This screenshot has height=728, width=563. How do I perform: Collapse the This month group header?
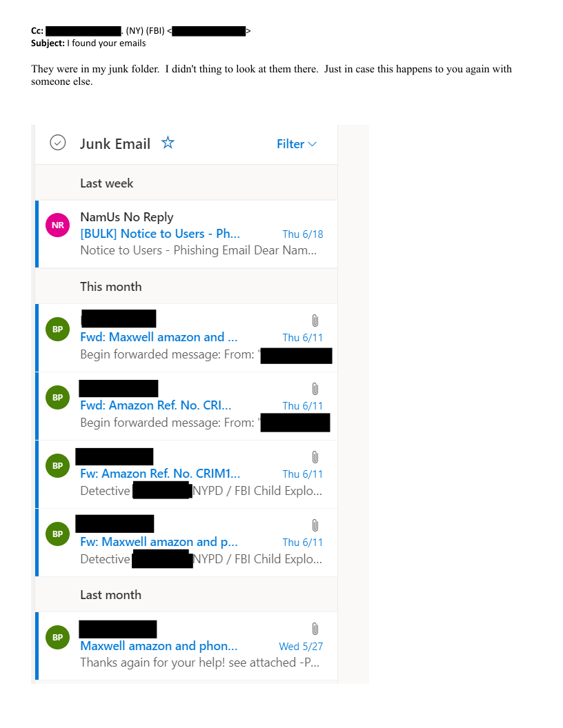(111, 287)
